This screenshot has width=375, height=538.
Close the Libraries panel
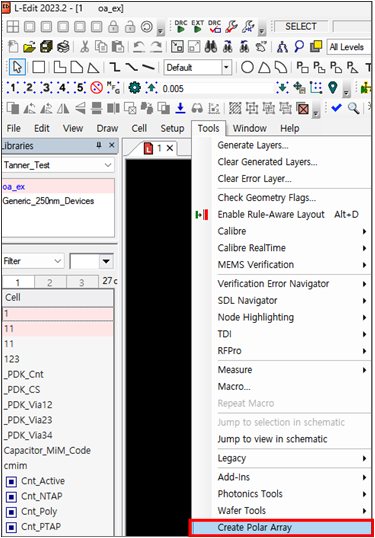[x=112, y=145]
